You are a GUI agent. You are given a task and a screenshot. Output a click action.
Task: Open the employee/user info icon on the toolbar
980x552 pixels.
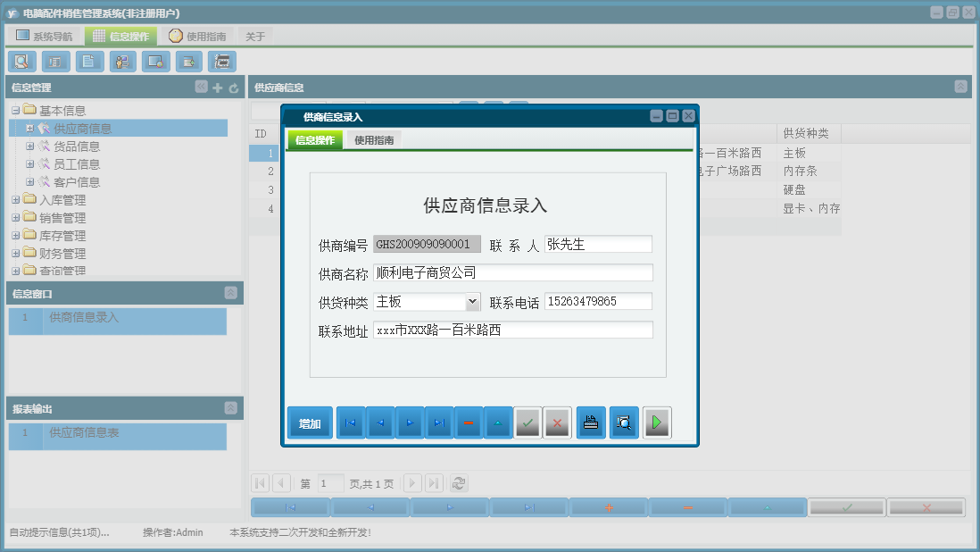(120, 61)
